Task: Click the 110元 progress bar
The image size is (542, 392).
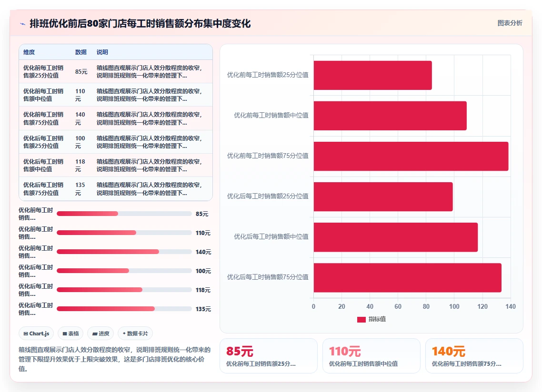Action: [x=124, y=233]
